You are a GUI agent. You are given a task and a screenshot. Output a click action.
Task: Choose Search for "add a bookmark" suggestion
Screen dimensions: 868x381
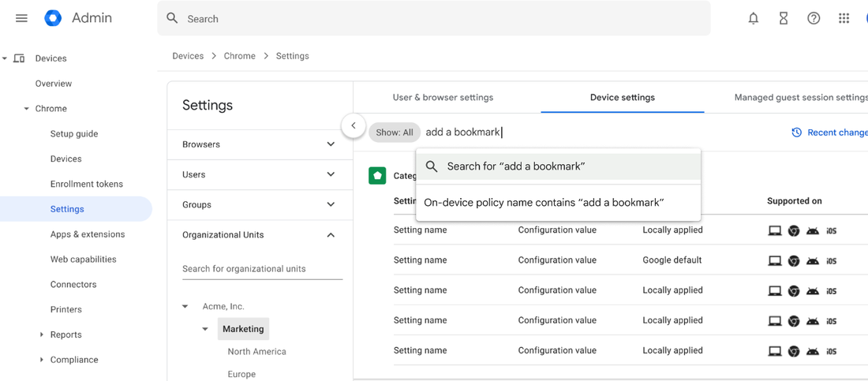(558, 166)
